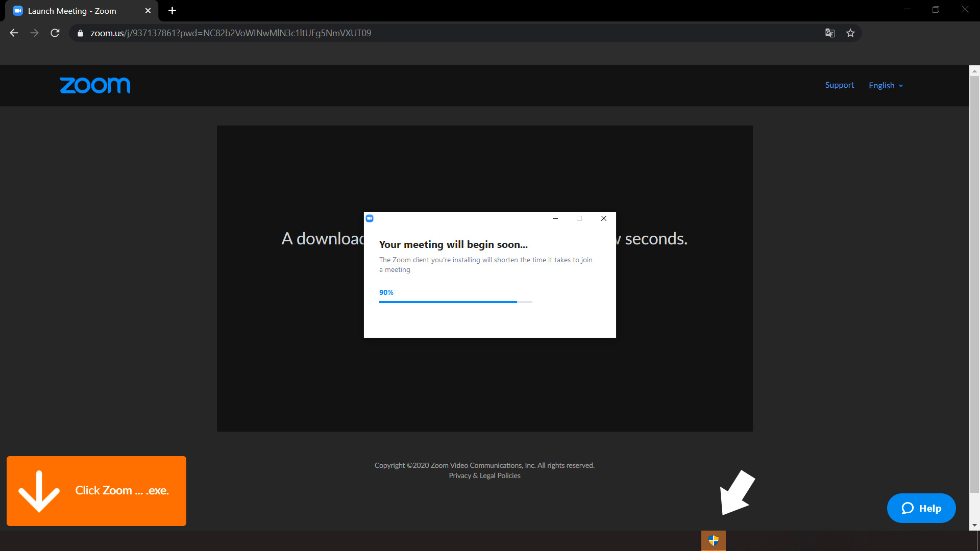
Task: Close the Zoom installer dialog
Action: coord(604,218)
